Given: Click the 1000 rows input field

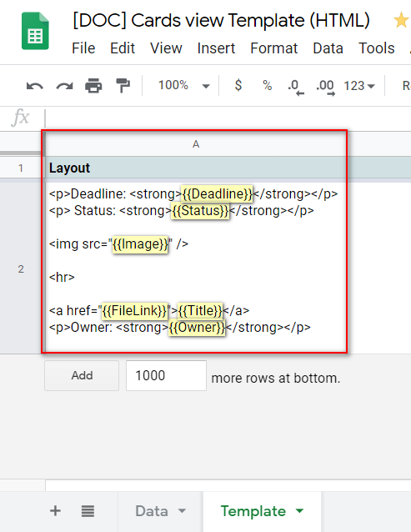Looking at the screenshot, I should 166,375.
